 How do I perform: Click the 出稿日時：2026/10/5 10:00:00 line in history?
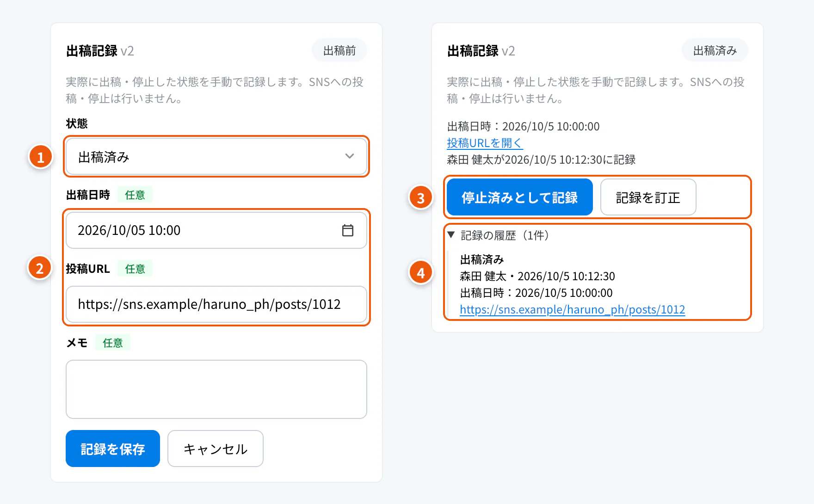coord(536,293)
